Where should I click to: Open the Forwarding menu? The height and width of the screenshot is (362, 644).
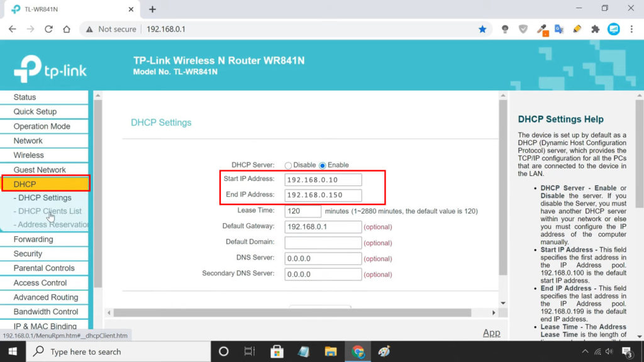point(44,239)
